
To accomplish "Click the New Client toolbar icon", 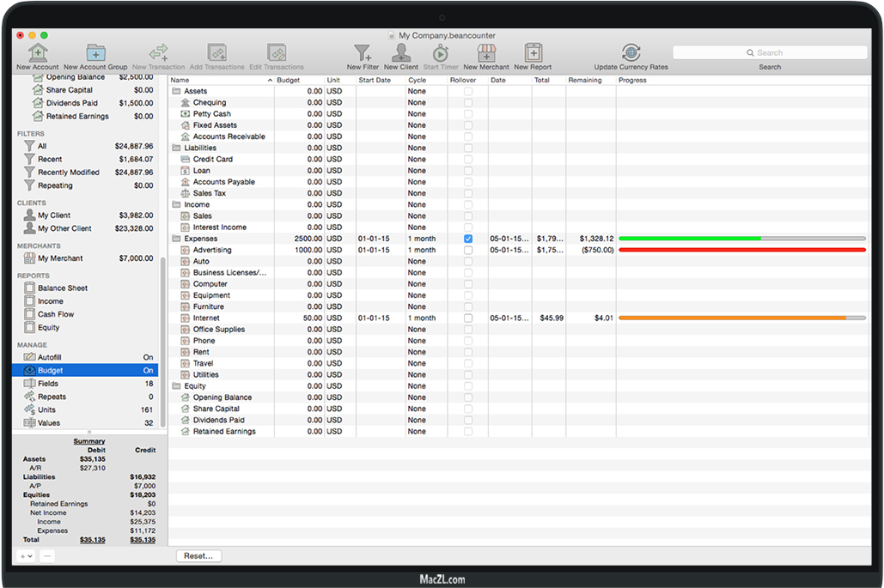I will pyautogui.click(x=400, y=53).
